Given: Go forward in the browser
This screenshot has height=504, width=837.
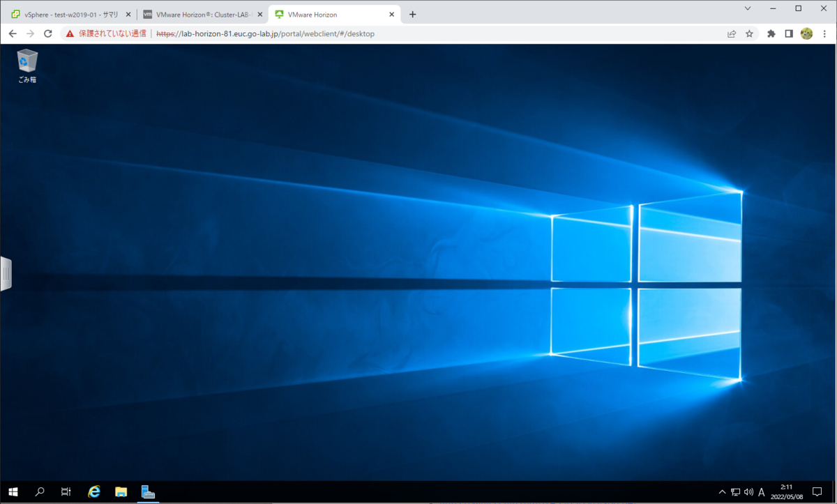Looking at the screenshot, I should (x=30, y=33).
